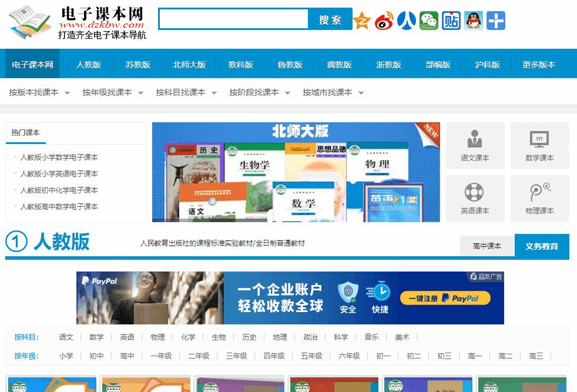This screenshot has height=392, width=577.
Task: Share to QQ using the penguin icon
Action: [x=473, y=19]
